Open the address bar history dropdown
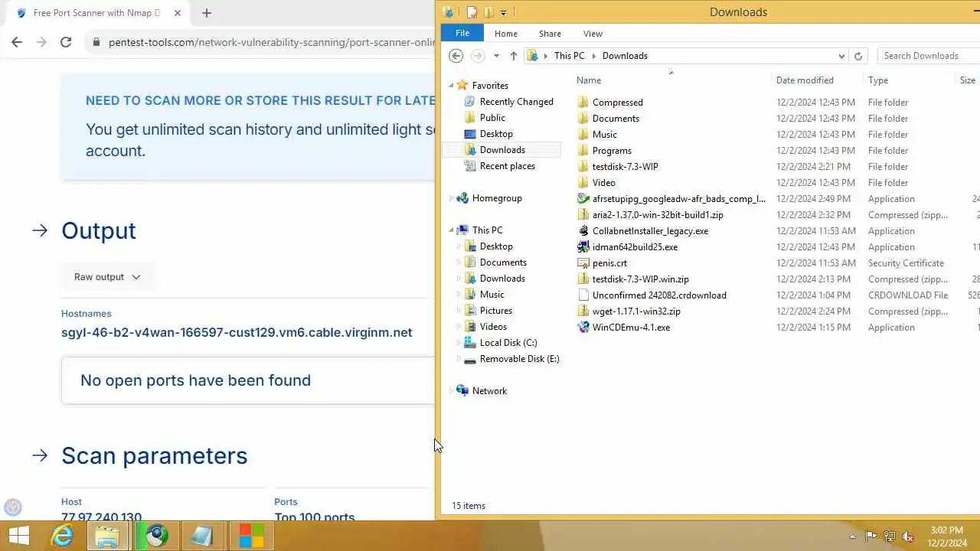 point(841,56)
